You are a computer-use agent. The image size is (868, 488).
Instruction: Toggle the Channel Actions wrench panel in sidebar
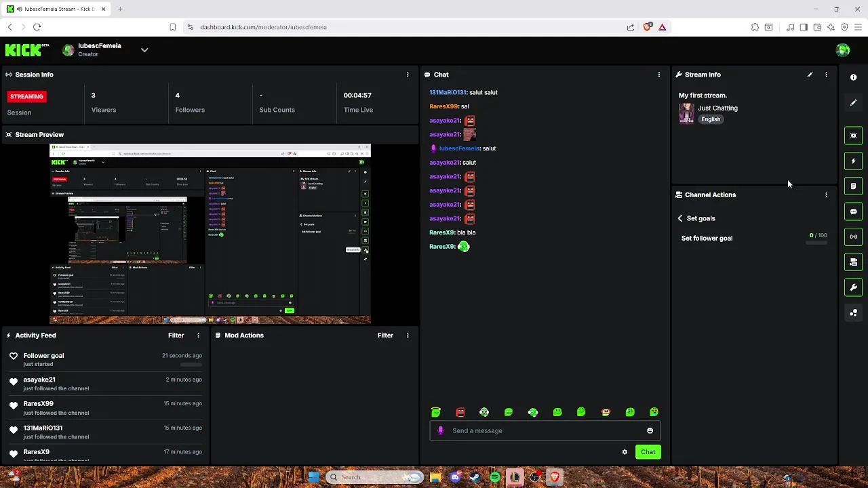click(x=854, y=287)
